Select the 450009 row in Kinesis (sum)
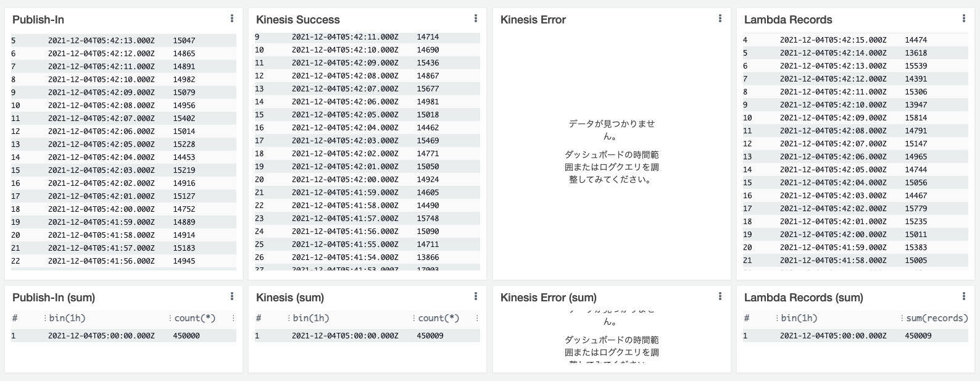The image size is (980, 381). pyautogui.click(x=367, y=335)
